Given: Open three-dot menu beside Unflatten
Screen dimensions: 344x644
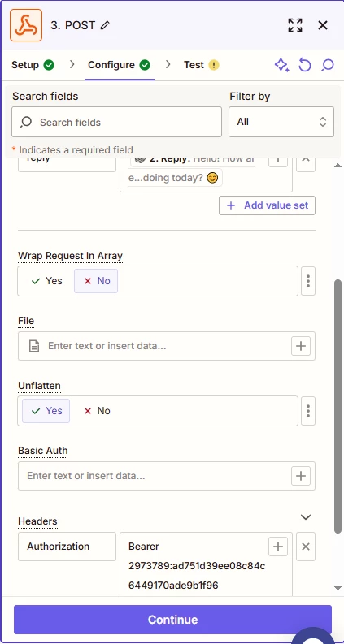Looking at the screenshot, I should click(x=308, y=411).
